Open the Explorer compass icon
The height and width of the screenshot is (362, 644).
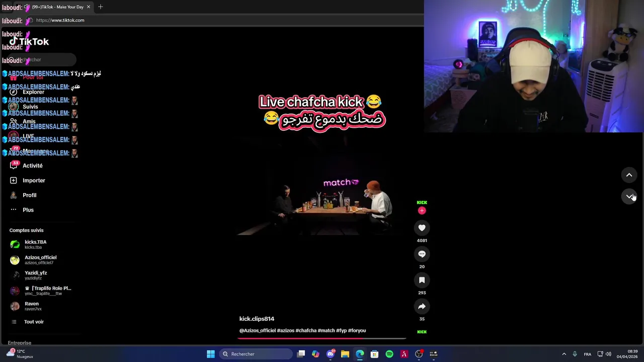click(14, 92)
